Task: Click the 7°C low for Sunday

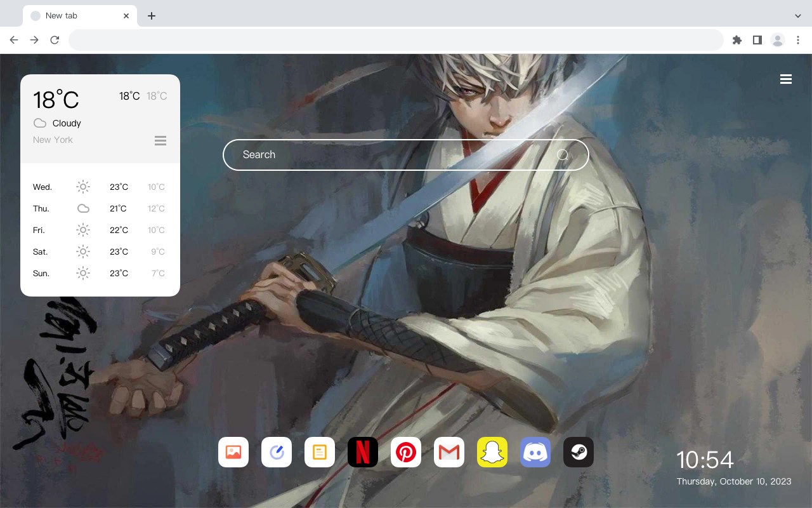Action: [x=158, y=273]
